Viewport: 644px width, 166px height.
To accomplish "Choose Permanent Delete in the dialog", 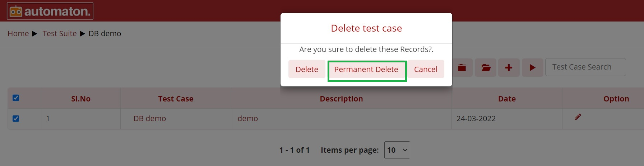I will (x=366, y=69).
